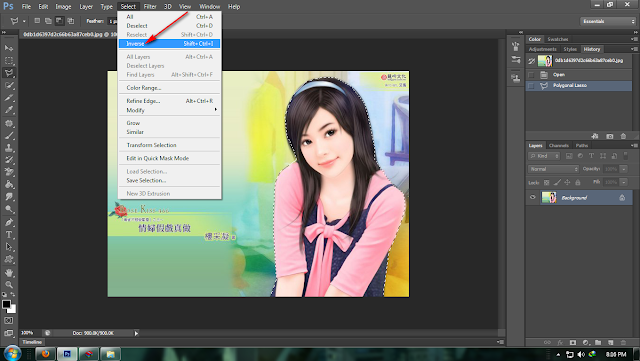Choose Inverse from the Select menu

pyautogui.click(x=169, y=43)
